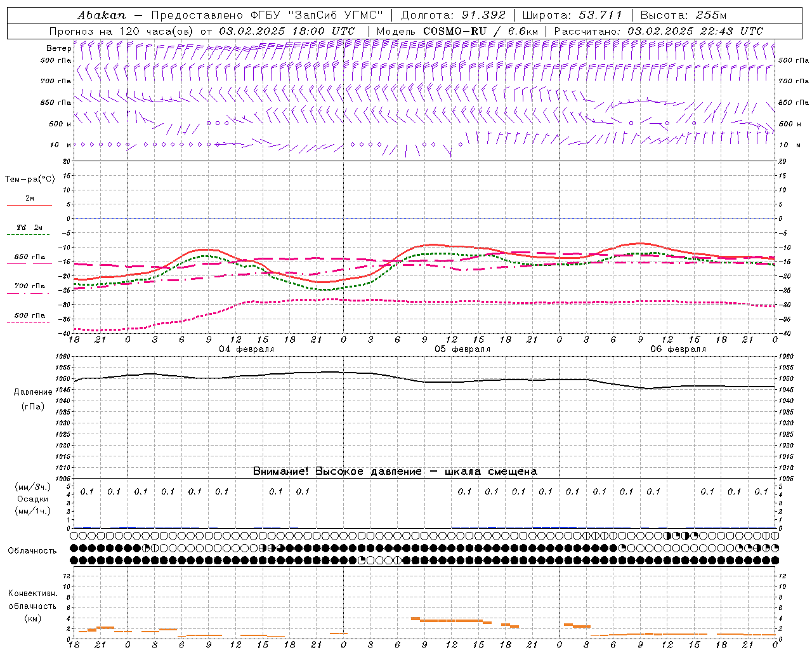This screenshot has width=812, height=650.
Task: Click the Облачность cloudiness label
Action: 32,551
